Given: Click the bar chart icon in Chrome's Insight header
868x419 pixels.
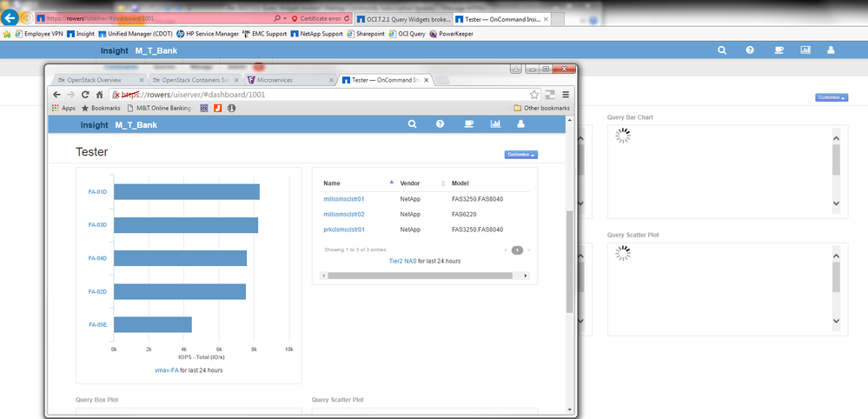Looking at the screenshot, I should [495, 124].
